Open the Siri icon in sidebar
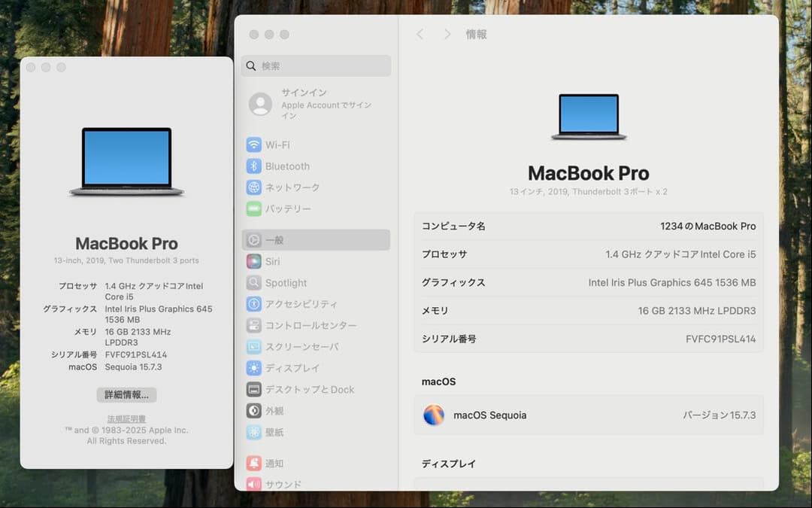812x508 pixels. click(254, 261)
